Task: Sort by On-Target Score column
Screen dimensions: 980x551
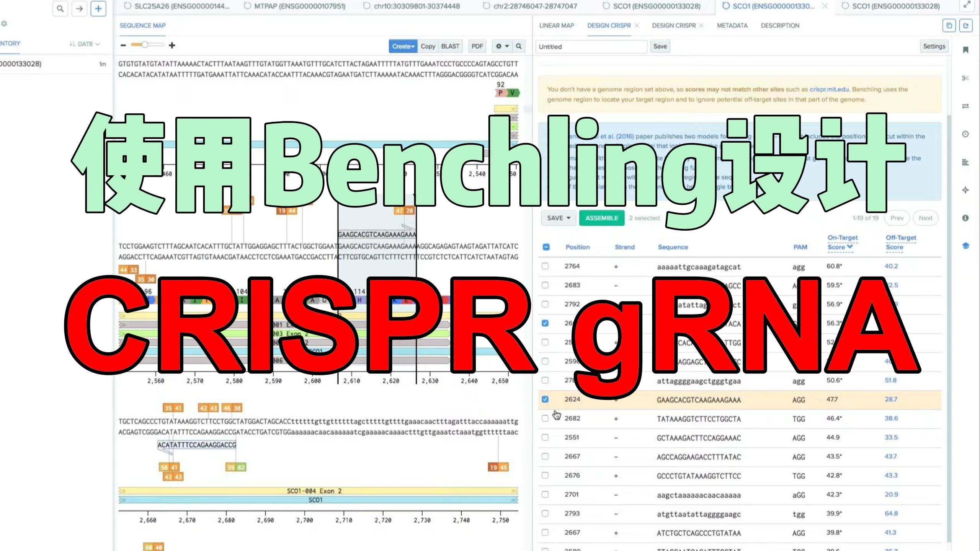Action: coord(842,243)
